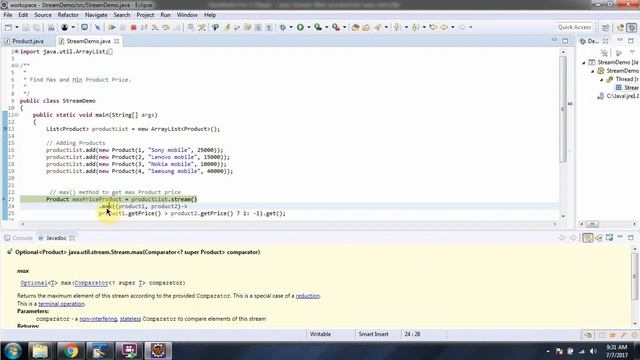This screenshot has height=360, width=640.
Task: Follow the stateless link in Javadoc
Action: point(130,319)
